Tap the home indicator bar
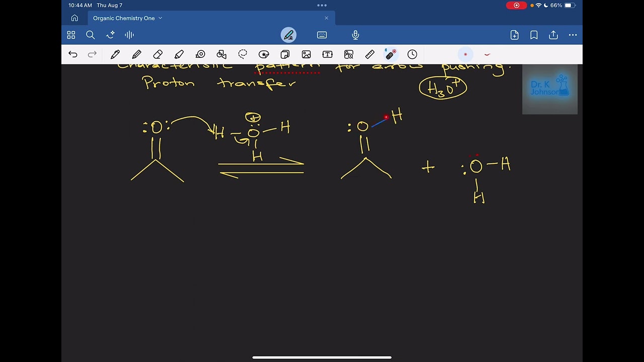This screenshot has height=362, width=644. click(x=322, y=357)
